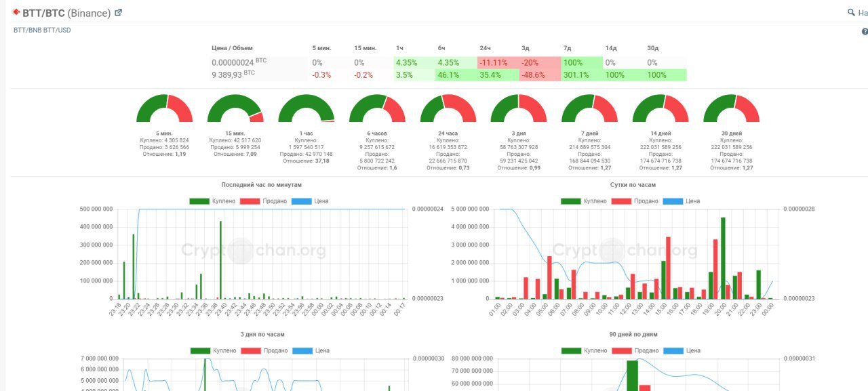Click the 30д column header

(x=653, y=48)
